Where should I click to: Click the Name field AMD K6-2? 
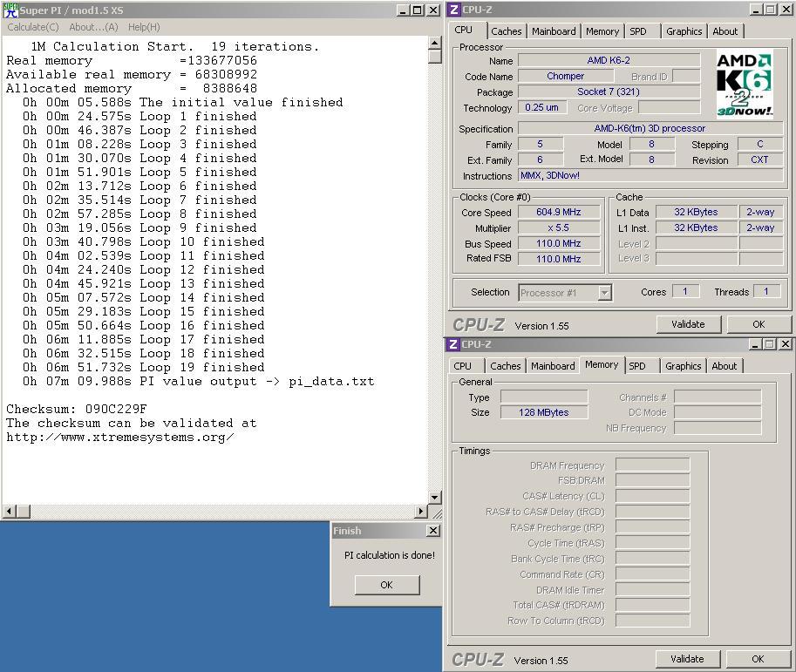(609, 60)
